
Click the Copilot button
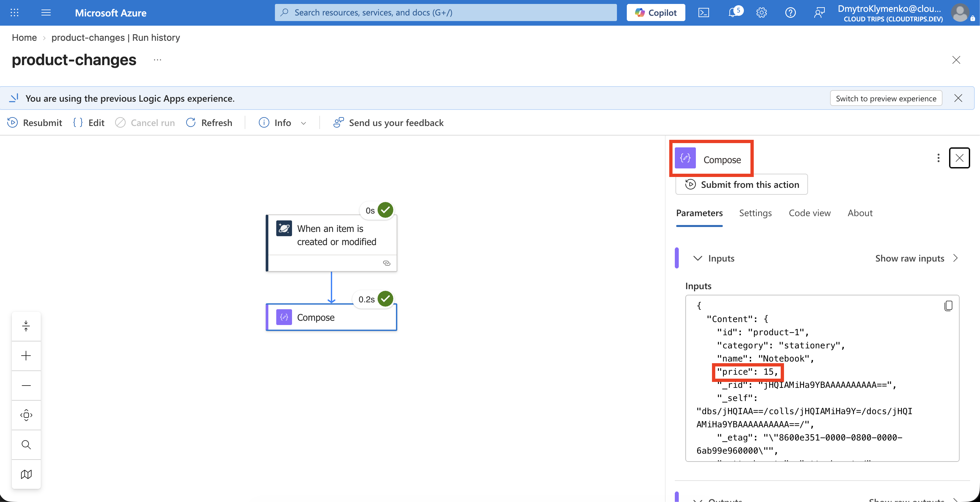656,13
